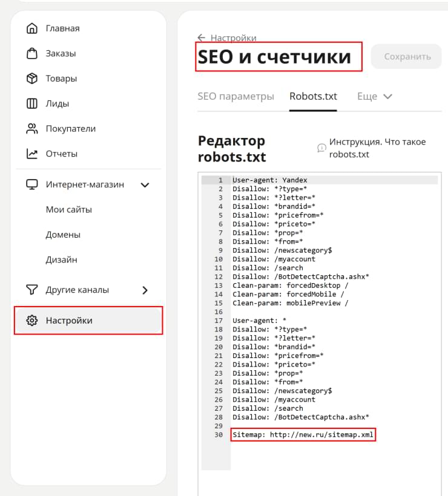The image size is (448, 496).
Task: Click the Покупатели people icon
Action: pos(31,128)
